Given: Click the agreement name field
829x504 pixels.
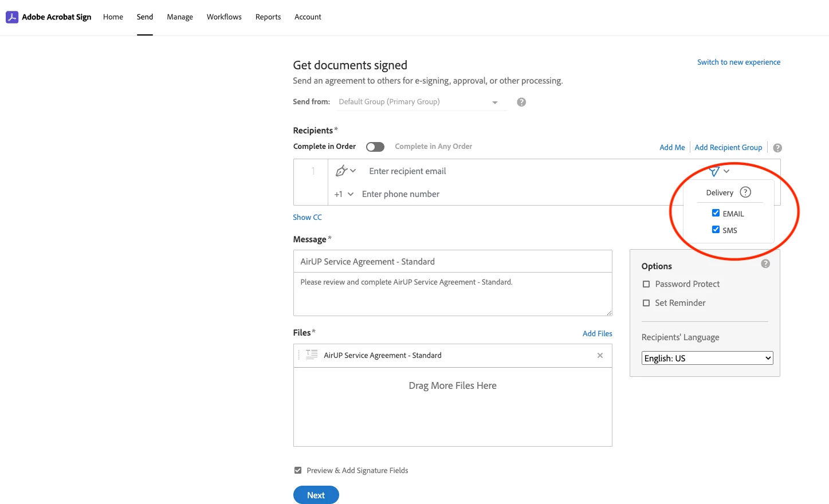Looking at the screenshot, I should (453, 261).
